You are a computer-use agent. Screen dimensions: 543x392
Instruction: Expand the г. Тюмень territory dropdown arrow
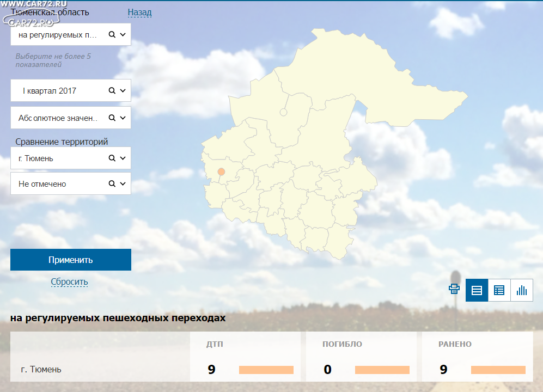(x=123, y=158)
